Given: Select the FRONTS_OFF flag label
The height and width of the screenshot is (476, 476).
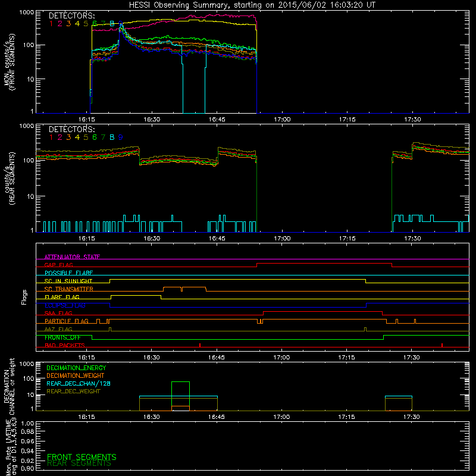Looking at the screenshot, I should pyautogui.click(x=62, y=337).
